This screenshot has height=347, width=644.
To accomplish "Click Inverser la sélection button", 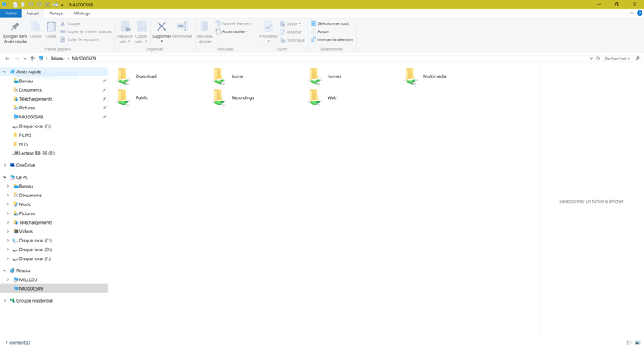I will click(x=333, y=39).
